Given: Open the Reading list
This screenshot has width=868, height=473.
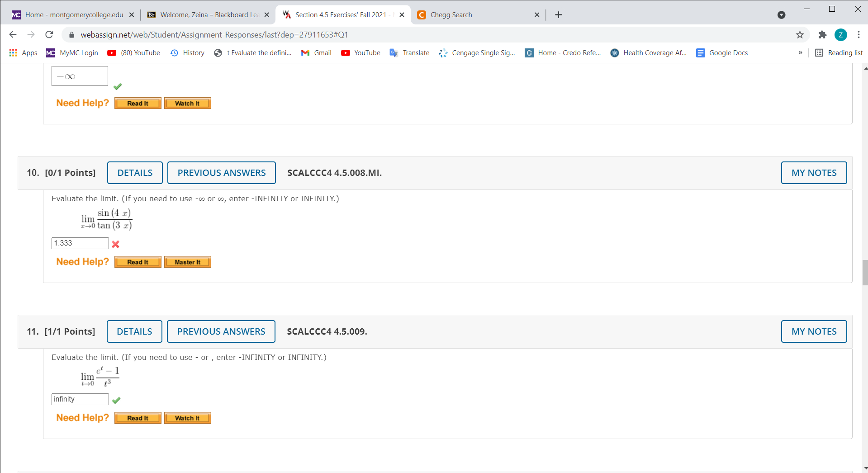Looking at the screenshot, I should pyautogui.click(x=839, y=53).
